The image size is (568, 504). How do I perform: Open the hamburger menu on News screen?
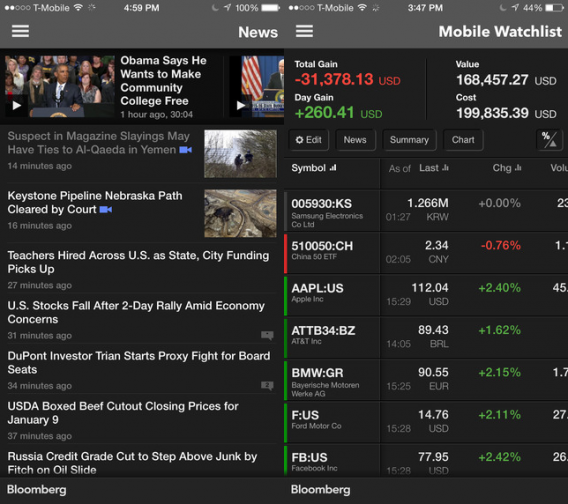(x=20, y=31)
